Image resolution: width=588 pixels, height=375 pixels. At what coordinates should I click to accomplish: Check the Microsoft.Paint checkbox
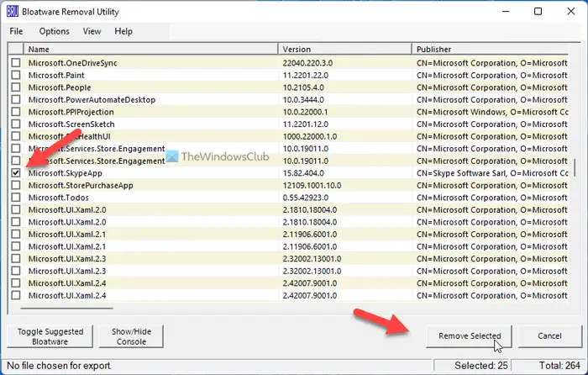click(x=16, y=75)
